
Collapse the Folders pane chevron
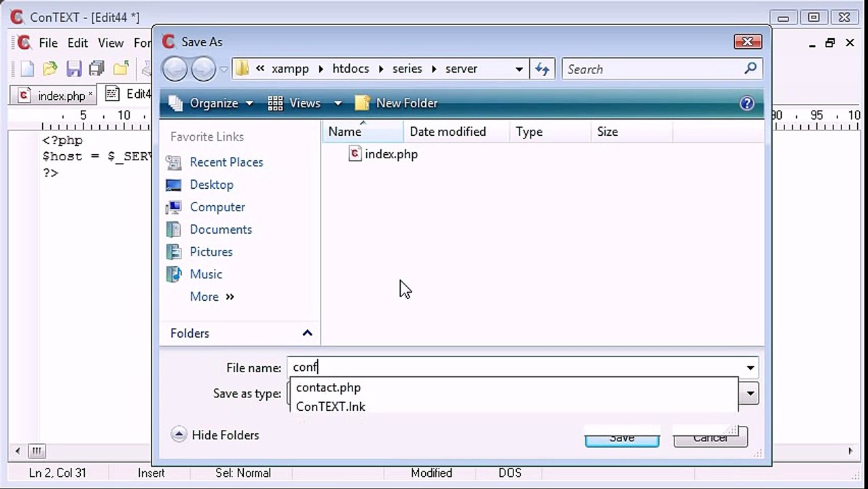307,333
